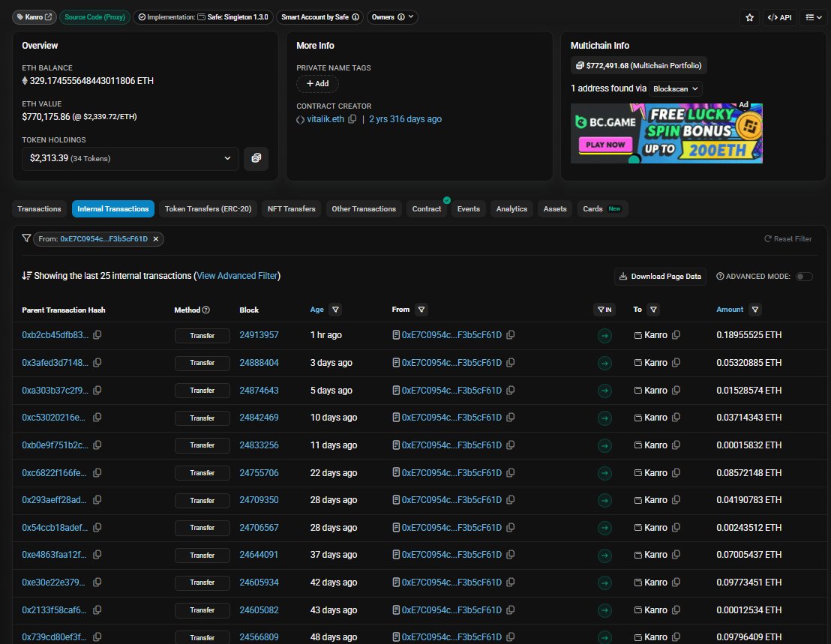The height and width of the screenshot is (644, 831).
Task: Copy vitalik.eth creator address
Action: [x=352, y=119]
